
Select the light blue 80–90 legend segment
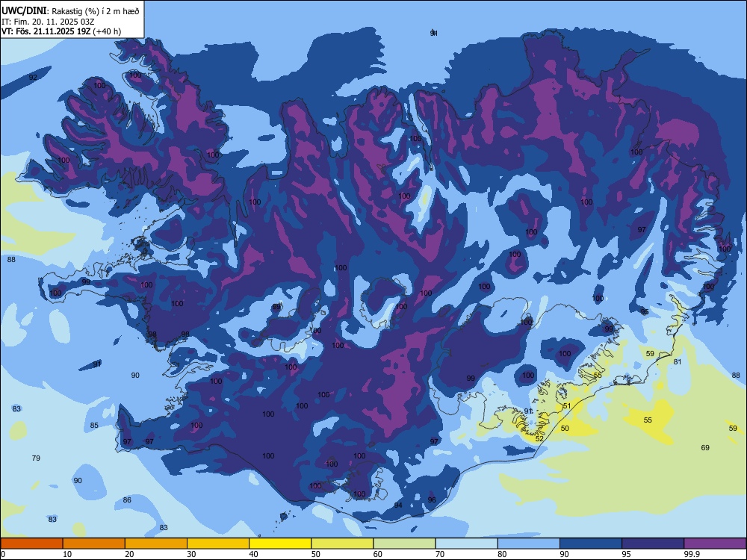click(x=529, y=544)
